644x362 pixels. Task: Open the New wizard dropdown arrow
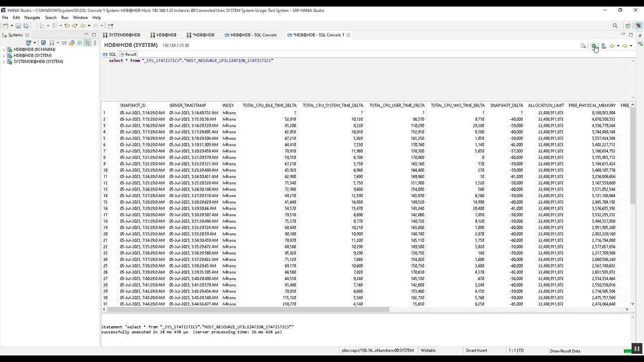(x=12, y=26)
